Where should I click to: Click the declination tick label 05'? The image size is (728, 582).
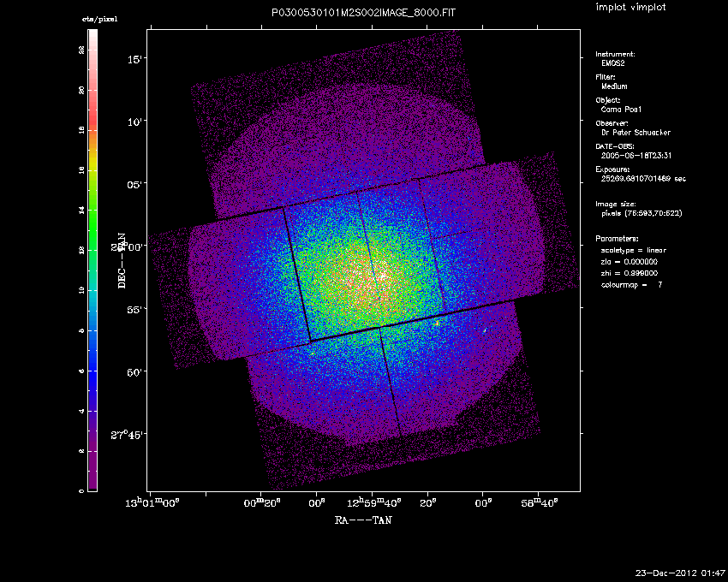134,184
